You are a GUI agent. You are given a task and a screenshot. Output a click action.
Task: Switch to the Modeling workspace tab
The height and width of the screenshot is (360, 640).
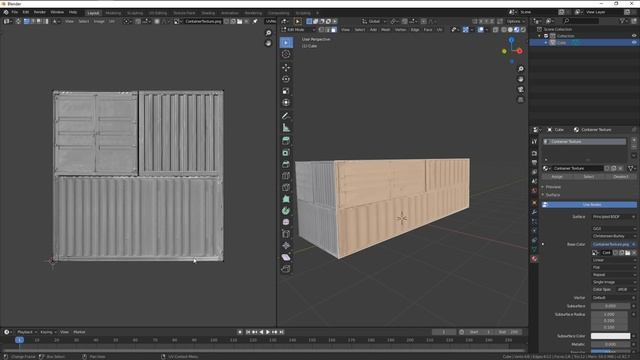tap(113, 13)
